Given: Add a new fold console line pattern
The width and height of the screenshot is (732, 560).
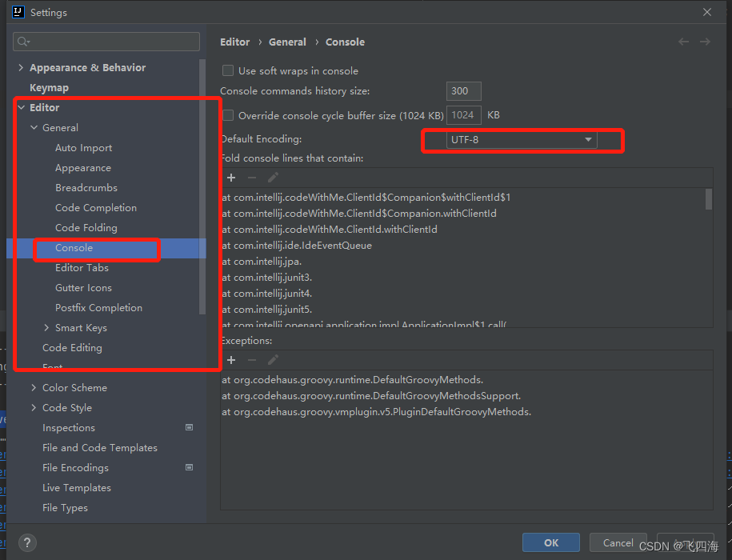Looking at the screenshot, I should click(x=230, y=177).
